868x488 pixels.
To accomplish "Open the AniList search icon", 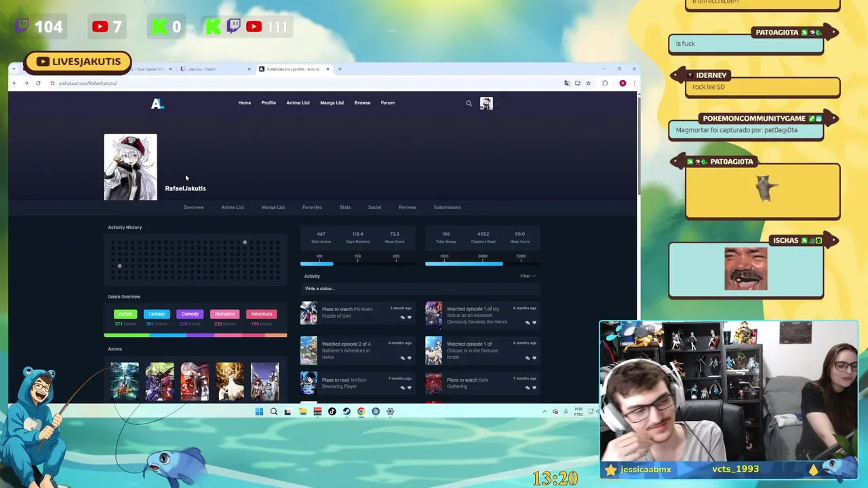I will coord(469,104).
